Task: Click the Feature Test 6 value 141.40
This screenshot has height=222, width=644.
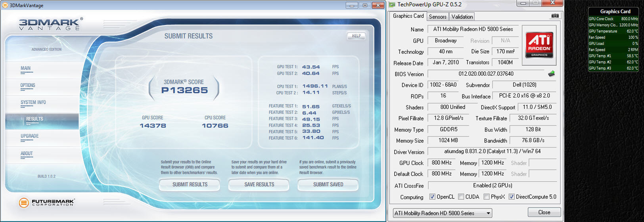Action: 313,138
